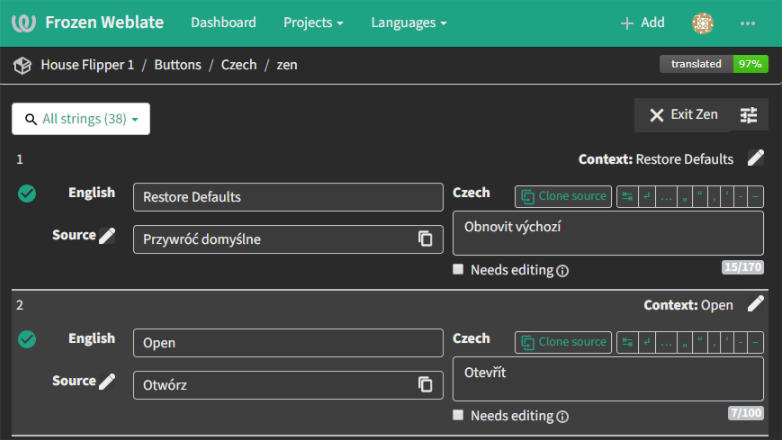
Task: Edit source pencil next to Przywróć domyślne
Action: coord(107,235)
